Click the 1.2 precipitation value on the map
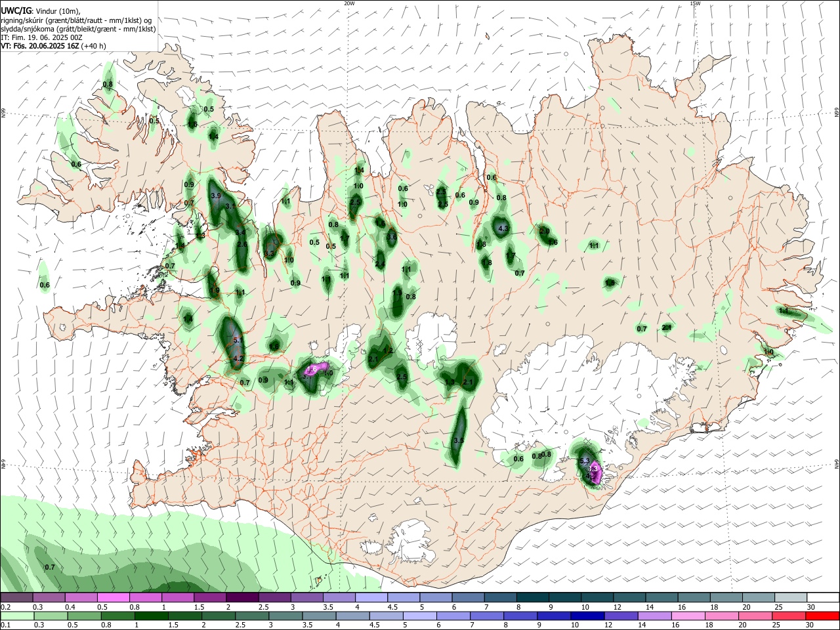Image resolution: width=840 pixels, height=630 pixels. tap(388, 351)
